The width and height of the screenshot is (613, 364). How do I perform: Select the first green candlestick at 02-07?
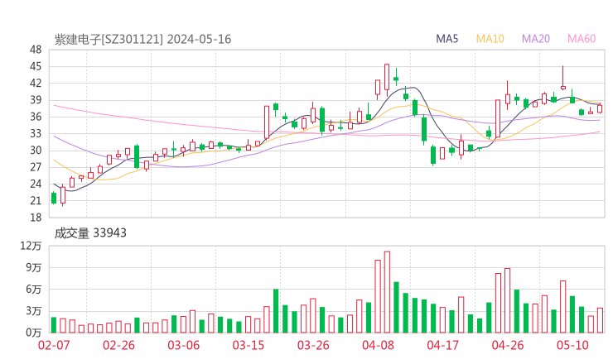(54, 198)
